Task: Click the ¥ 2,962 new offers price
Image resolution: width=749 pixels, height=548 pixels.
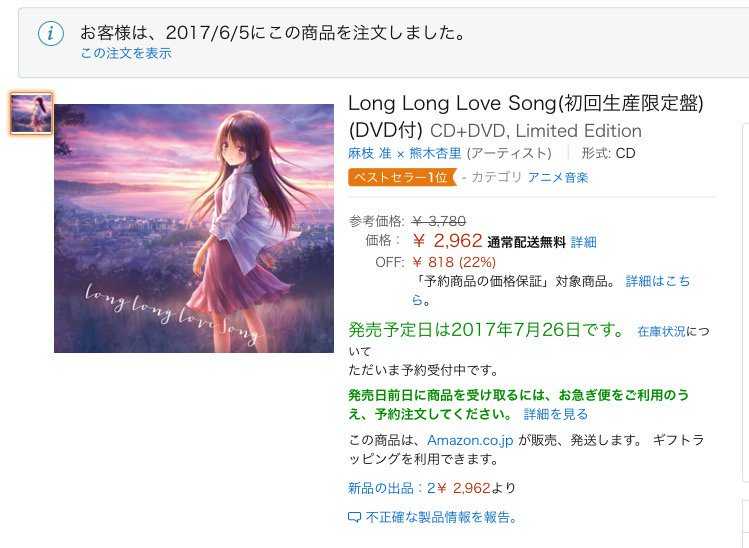Action: click(x=463, y=488)
